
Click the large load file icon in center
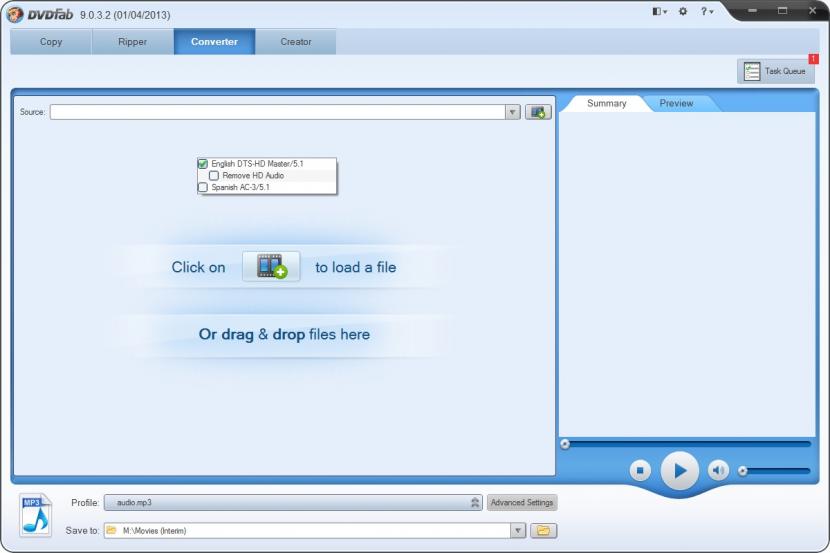coord(271,266)
